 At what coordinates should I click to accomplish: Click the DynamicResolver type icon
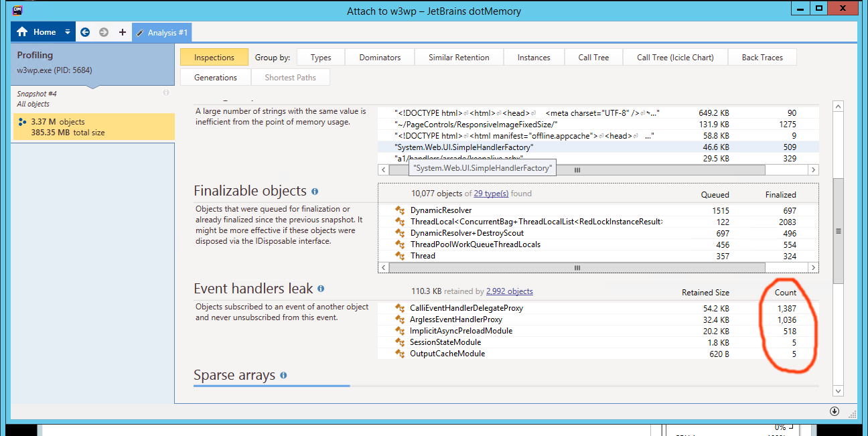pos(401,210)
